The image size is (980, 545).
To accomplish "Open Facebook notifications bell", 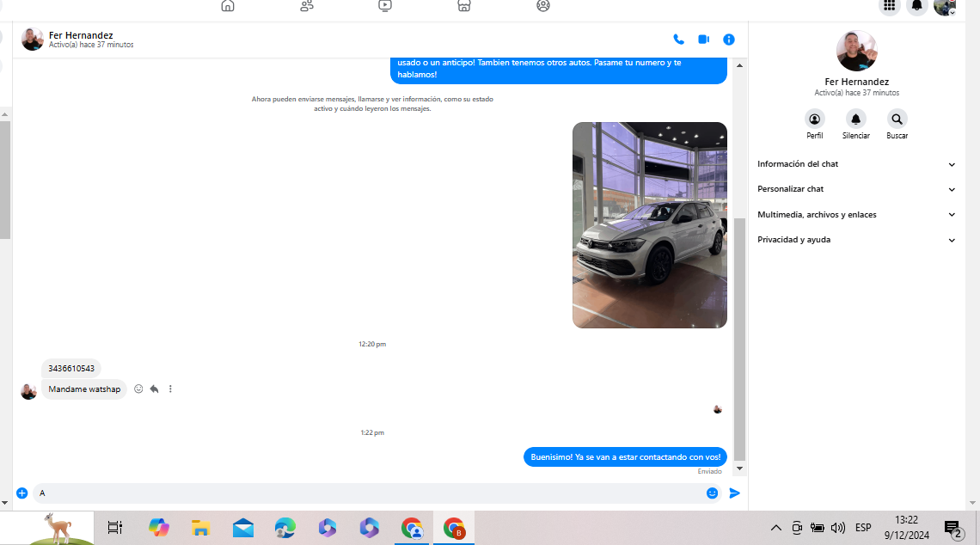I will [917, 6].
